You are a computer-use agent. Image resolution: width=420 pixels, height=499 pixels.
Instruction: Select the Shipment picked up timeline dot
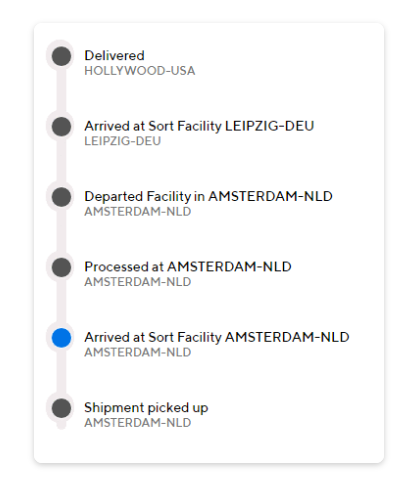point(61,408)
